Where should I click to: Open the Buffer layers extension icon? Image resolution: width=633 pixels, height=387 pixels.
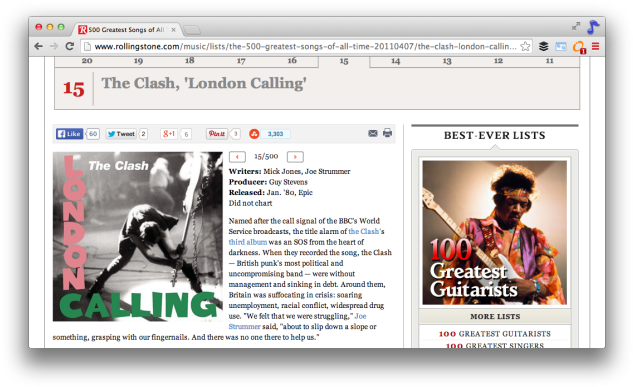543,46
